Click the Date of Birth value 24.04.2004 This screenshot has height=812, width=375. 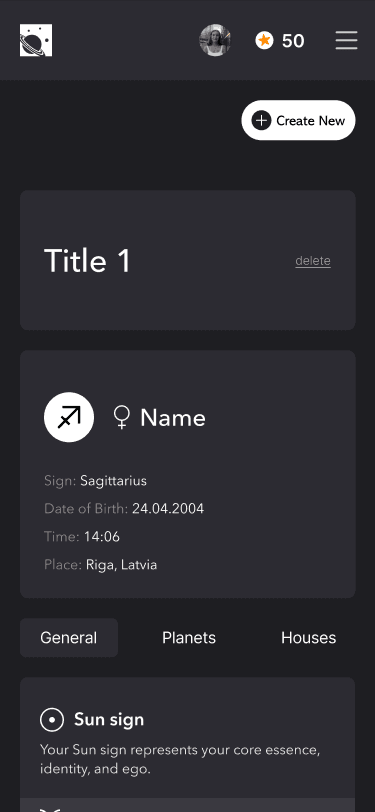coord(168,509)
